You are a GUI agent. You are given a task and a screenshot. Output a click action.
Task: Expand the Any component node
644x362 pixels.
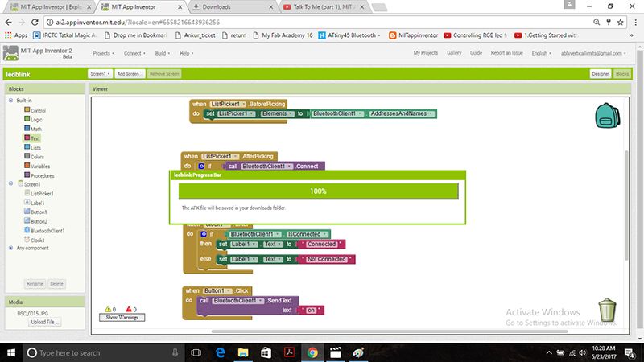click(x=11, y=248)
